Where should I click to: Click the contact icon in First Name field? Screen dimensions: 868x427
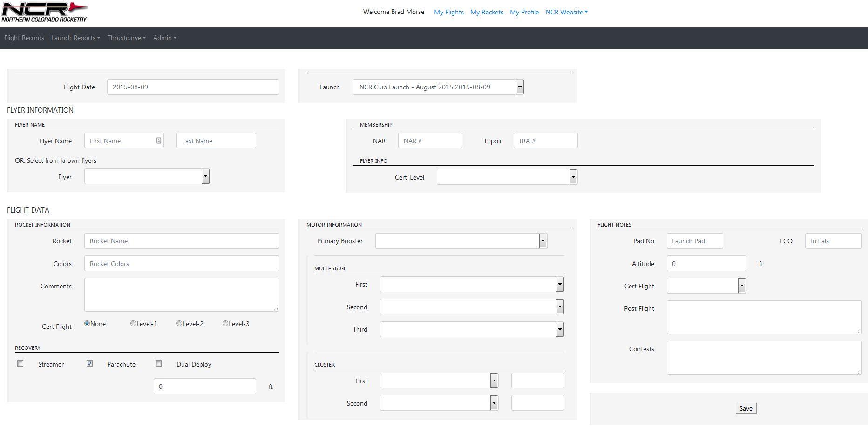click(159, 140)
